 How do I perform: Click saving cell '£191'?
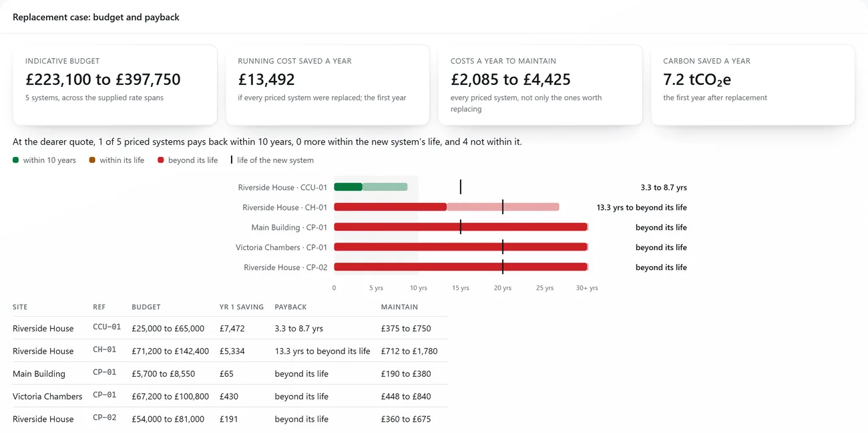(229, 420)
